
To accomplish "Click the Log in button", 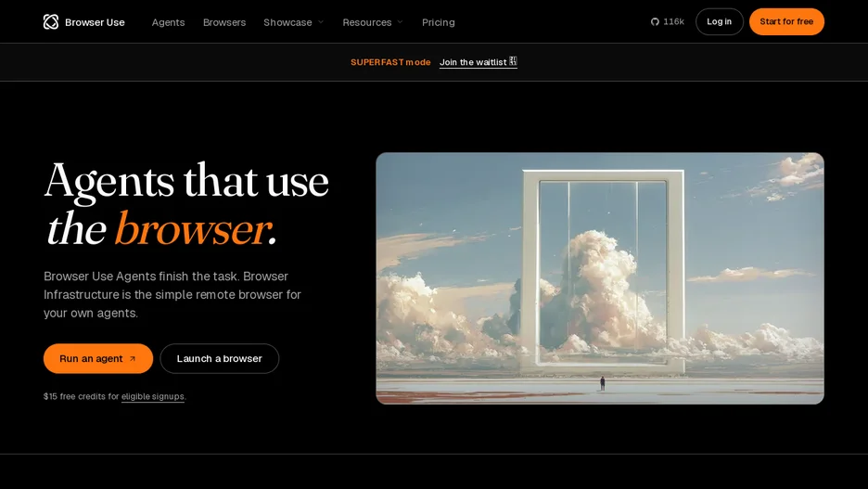I will tap(719, 21).
